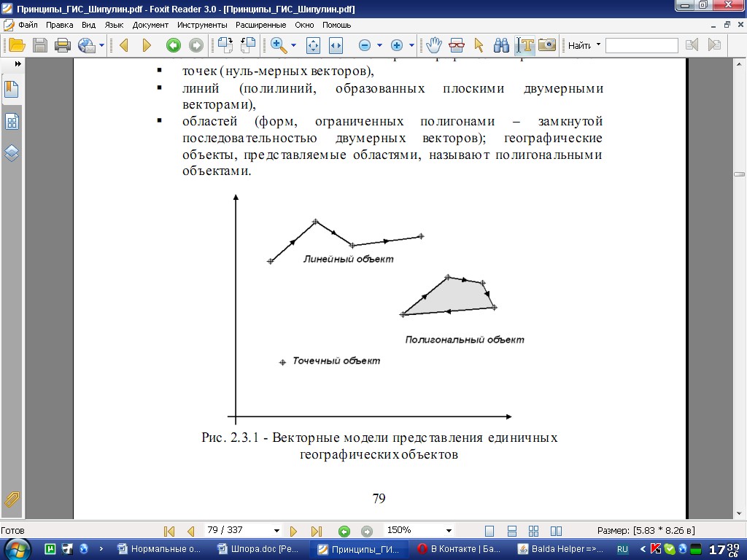Switch to Facing pages layout
Viewport: 747px width, 560px height.
556,531
